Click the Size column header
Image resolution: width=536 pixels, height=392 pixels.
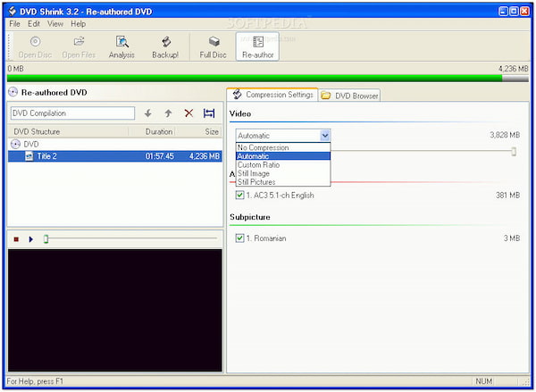[198, 131]
